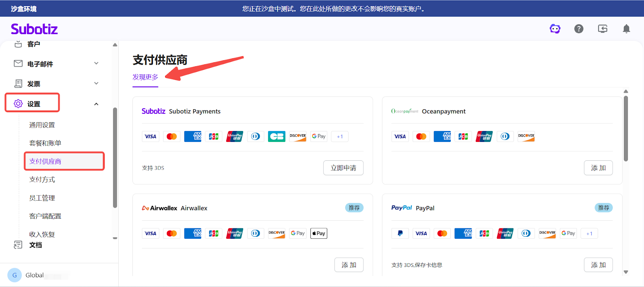This screenshot has width=644, height=287.
Task: Click the help question mark icon
Action: pos(579,29)
